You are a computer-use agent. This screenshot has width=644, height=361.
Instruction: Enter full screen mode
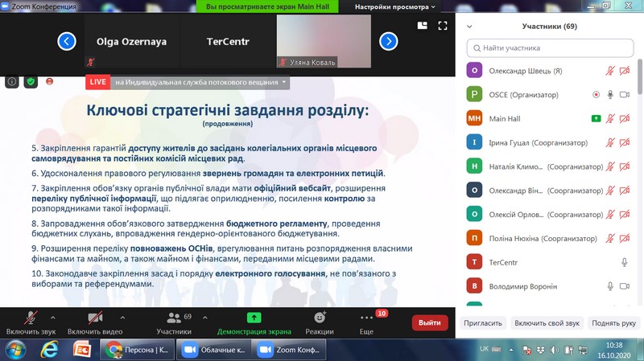pos(442,25)
